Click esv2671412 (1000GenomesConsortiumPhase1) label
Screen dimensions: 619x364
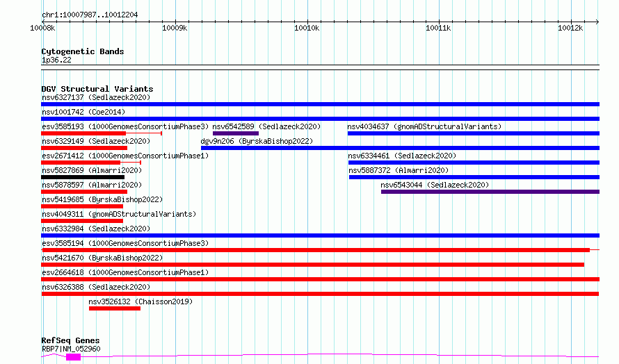125,156
